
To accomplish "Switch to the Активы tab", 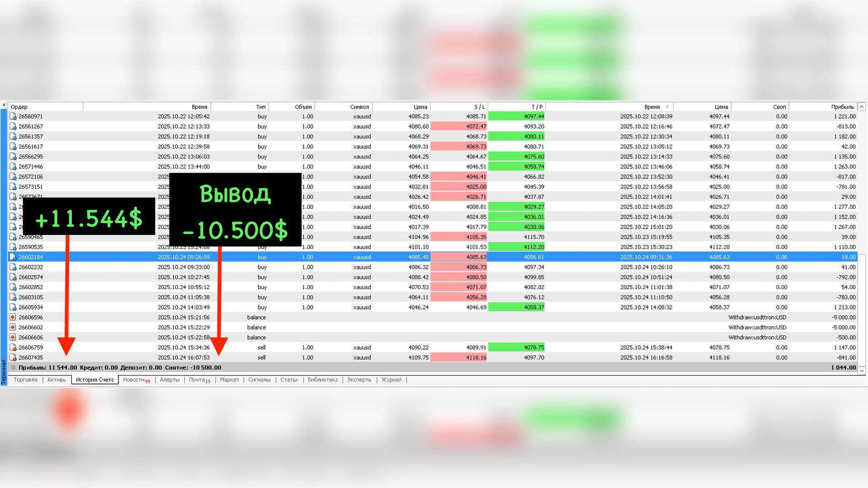I will (57, 380).
